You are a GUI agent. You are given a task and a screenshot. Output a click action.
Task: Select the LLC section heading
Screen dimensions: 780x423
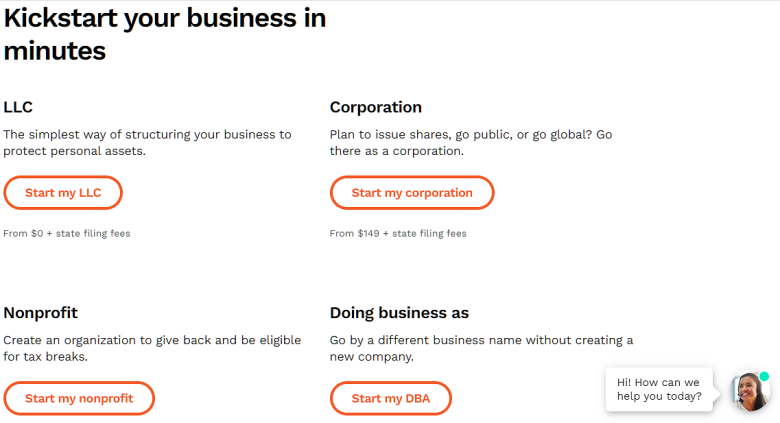[18, 107]
